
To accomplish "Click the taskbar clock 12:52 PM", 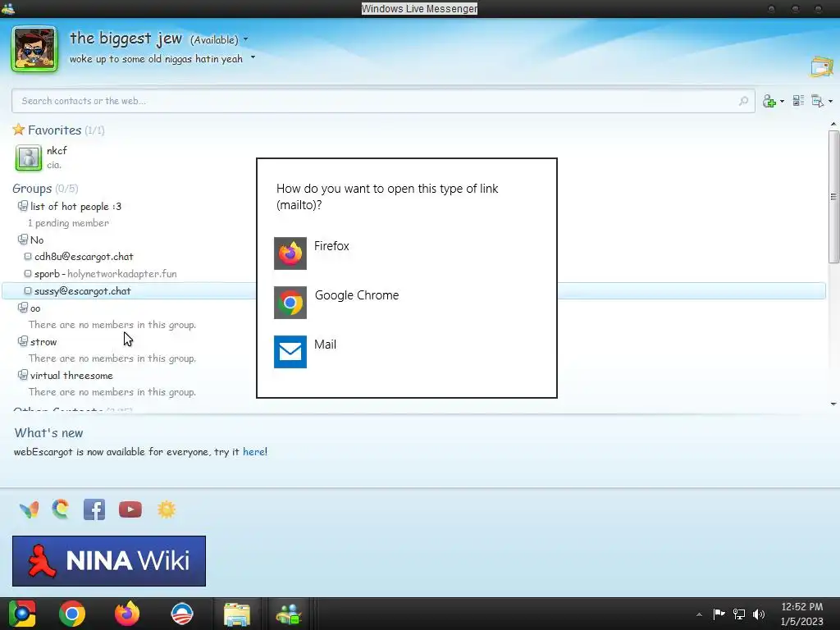I will coord(802,607).
